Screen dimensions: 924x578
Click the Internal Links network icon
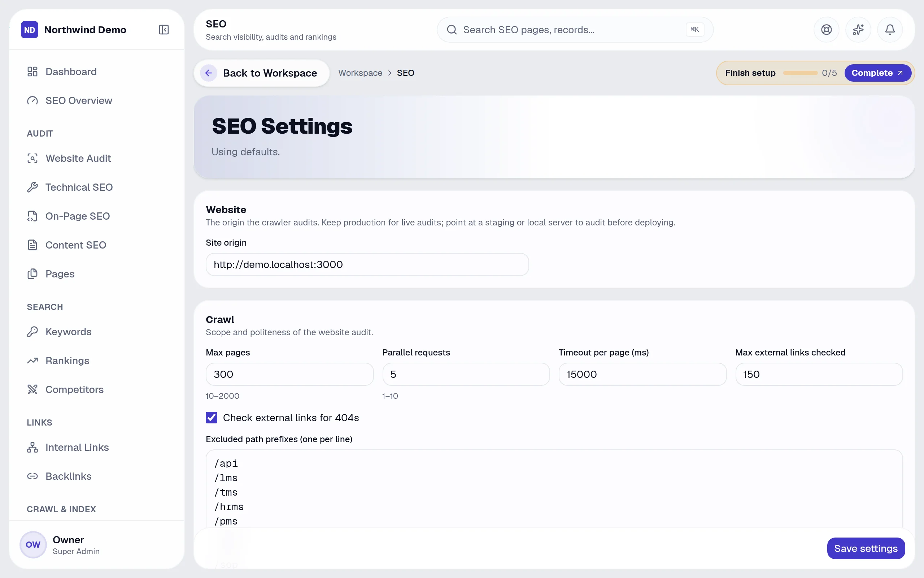click(x=32, y=447)
